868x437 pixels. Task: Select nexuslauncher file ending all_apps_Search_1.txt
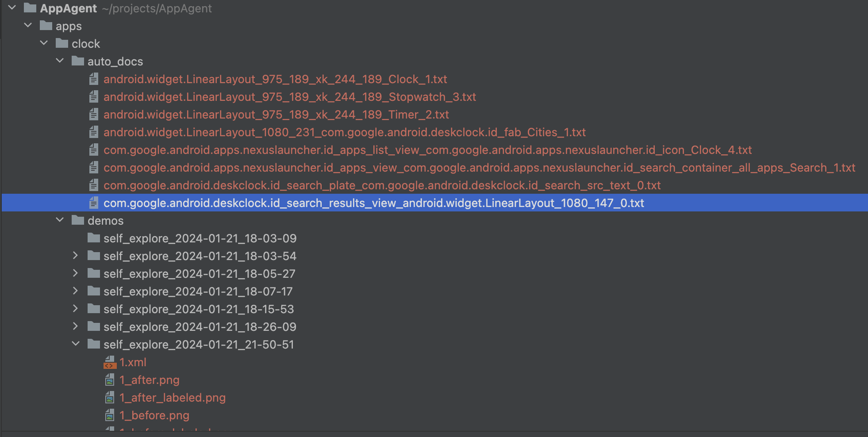tap(480, 168)
